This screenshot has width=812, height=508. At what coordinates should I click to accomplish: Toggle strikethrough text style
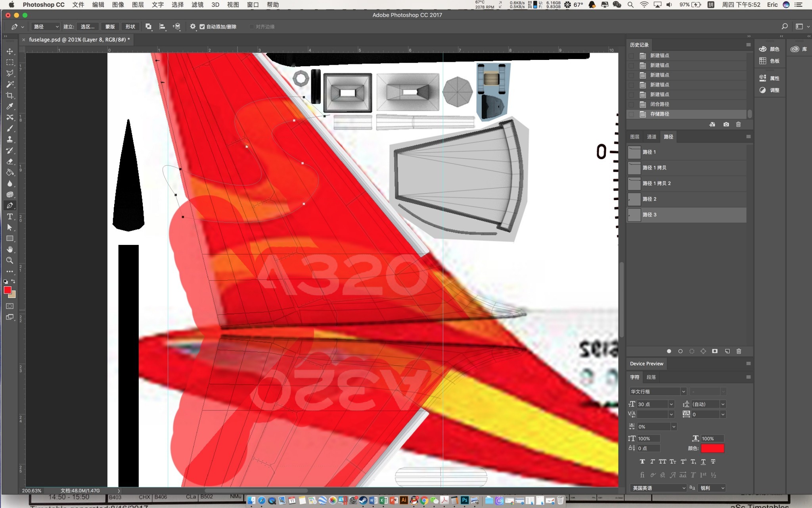(713, 462)
